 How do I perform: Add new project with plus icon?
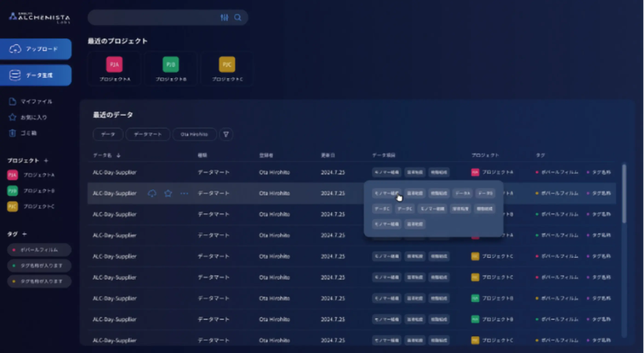click(46, 160)
